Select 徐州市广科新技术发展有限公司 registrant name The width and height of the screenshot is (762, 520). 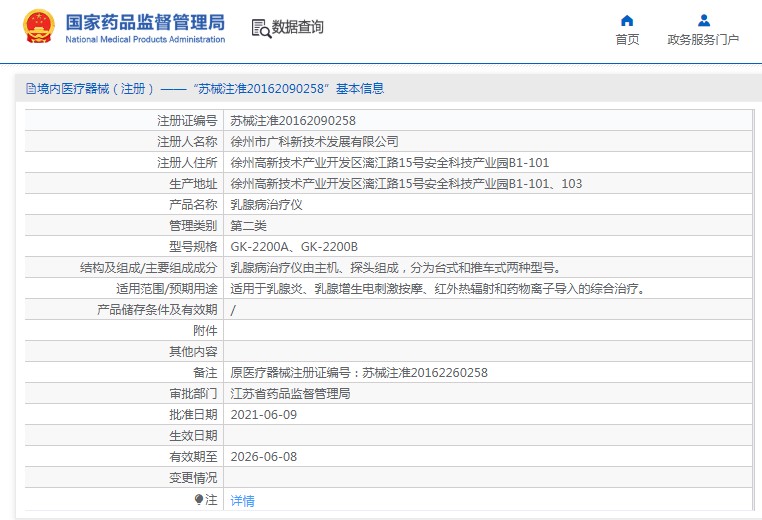[x=314, y=141]
